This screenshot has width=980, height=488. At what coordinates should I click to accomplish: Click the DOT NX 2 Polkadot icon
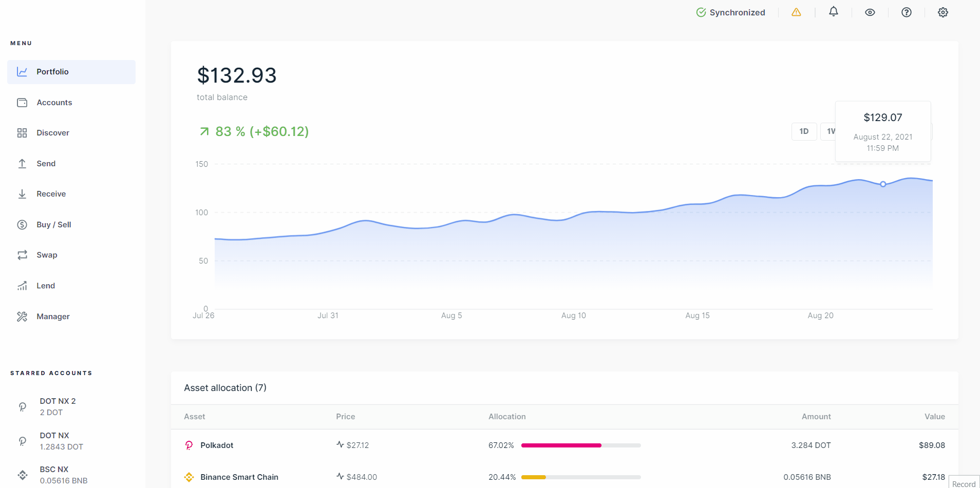tap(23, 407)
